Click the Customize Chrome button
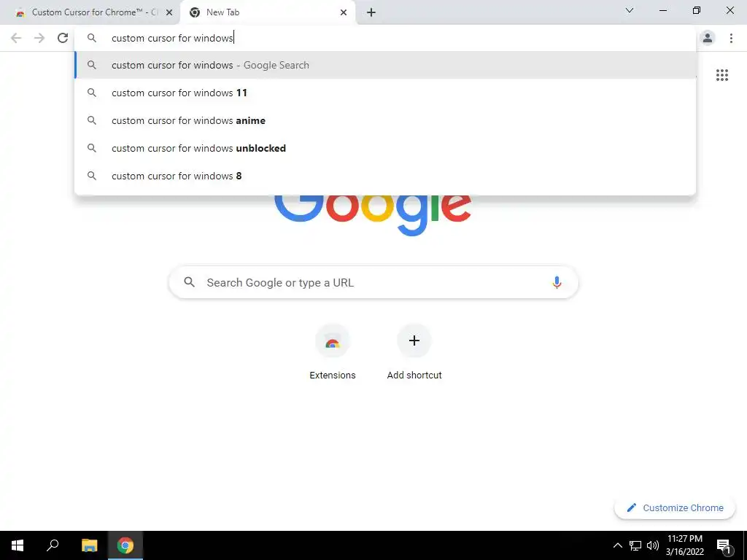This screenshot has height=560, width=747. coord(674,507)
